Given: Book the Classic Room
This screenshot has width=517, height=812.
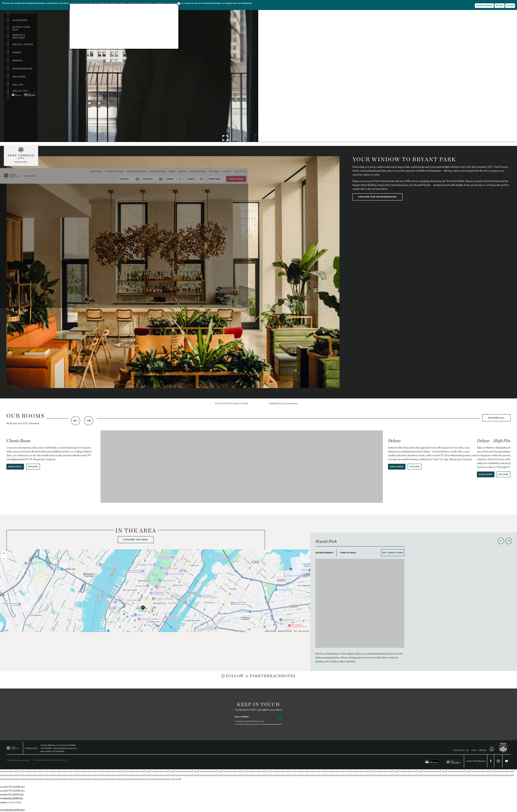Looking at the screenshot, I should (15, 467).
